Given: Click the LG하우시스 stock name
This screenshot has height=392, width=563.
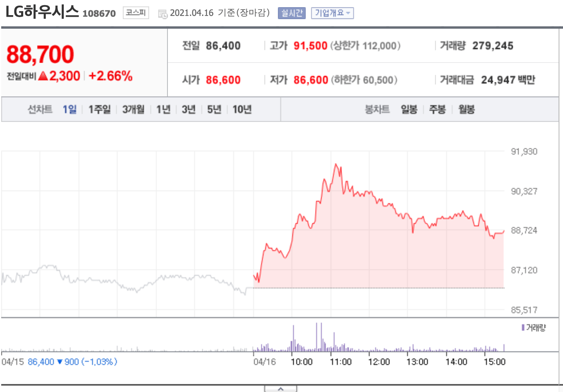Looking at the screenshot, I should click(x=42, y=12).
